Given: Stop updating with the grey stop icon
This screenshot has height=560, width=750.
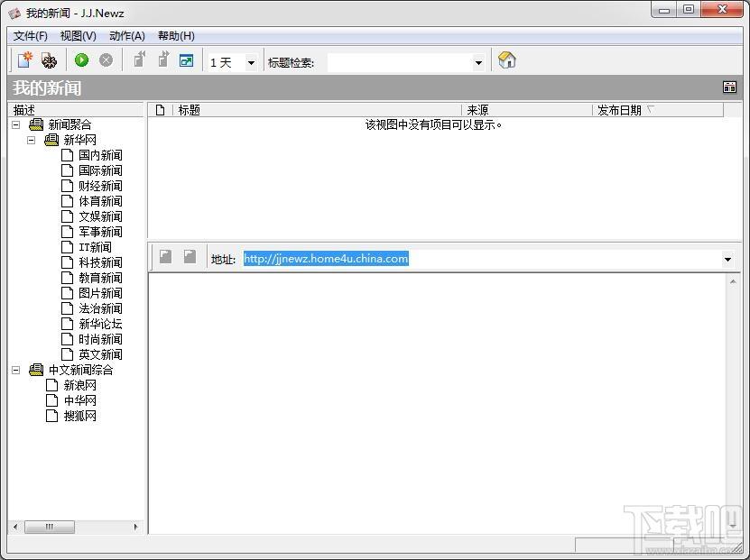Looking at the screenshot, I should point(106,60).
